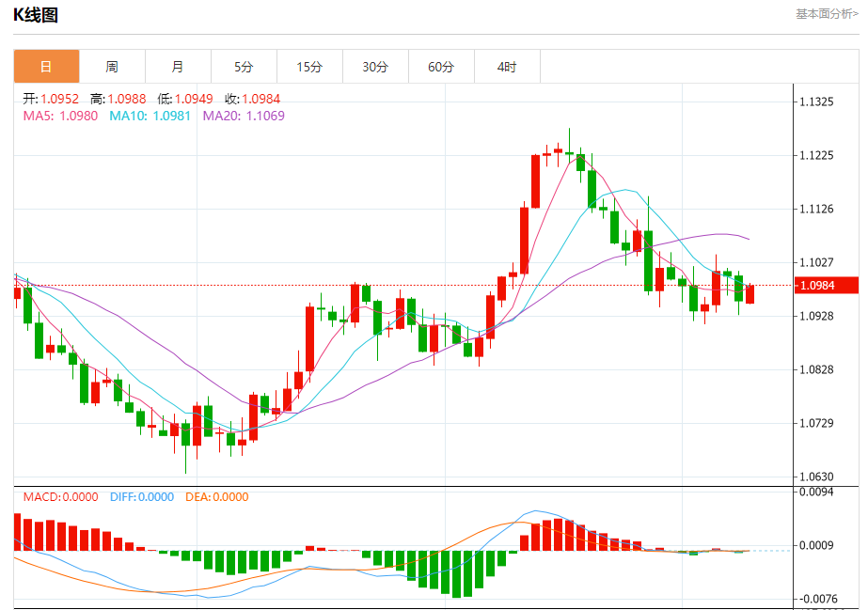Switch to the 月 monthly tab

pyautogui.click(x=179, y=67)
